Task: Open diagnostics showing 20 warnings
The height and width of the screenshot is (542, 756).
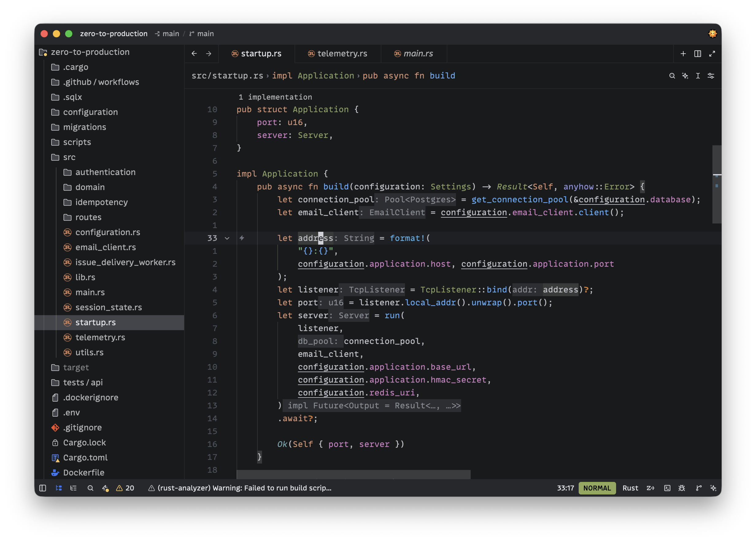Action: [125, 488]
